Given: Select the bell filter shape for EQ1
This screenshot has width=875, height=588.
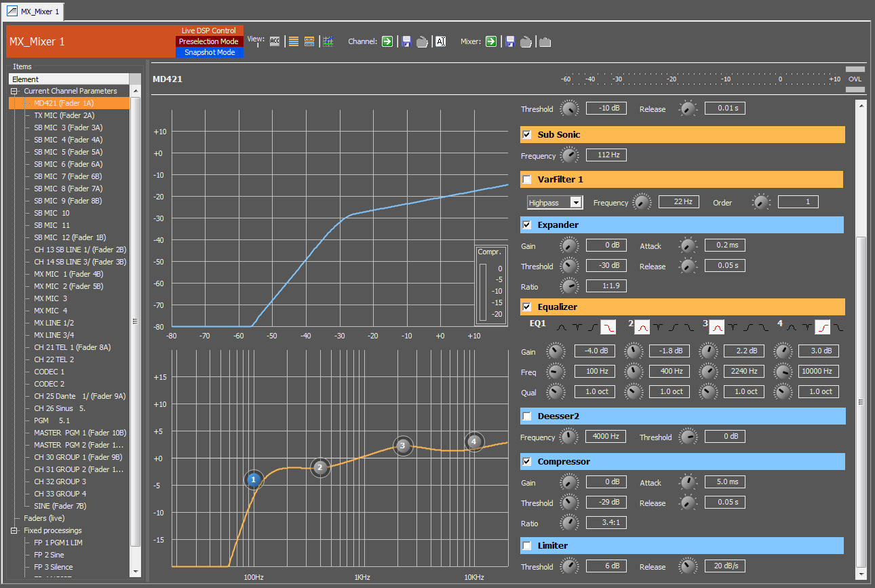Looking at the screenshot, I should pos(563,328).
